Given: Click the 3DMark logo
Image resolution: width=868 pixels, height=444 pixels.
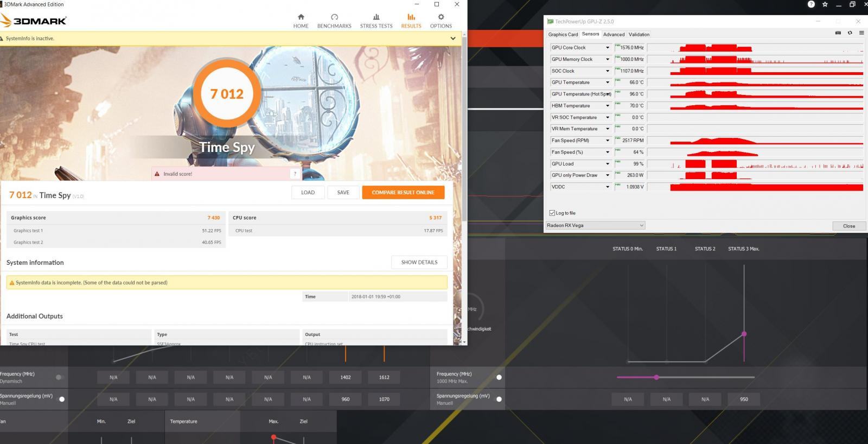Looking at the screenshot, I should point(33,21).
